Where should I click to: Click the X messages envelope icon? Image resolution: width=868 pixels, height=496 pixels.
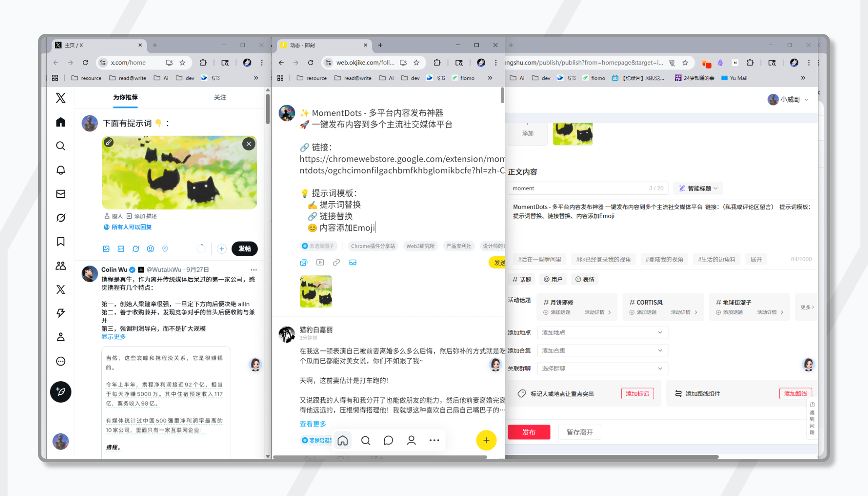click(x=61, y=194)
